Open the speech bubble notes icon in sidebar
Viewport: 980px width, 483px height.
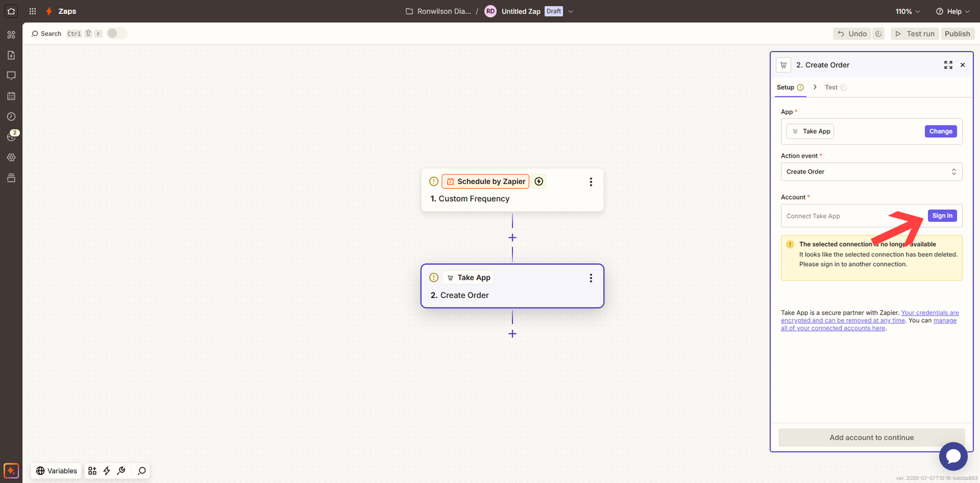click(11, 75)
